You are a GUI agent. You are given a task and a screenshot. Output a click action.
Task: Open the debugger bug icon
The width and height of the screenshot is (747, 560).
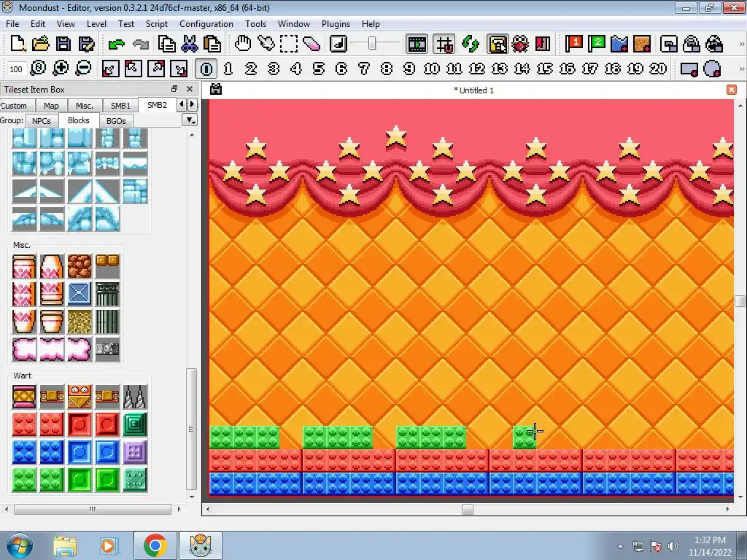pyautogui.click(x=519, y=44)
